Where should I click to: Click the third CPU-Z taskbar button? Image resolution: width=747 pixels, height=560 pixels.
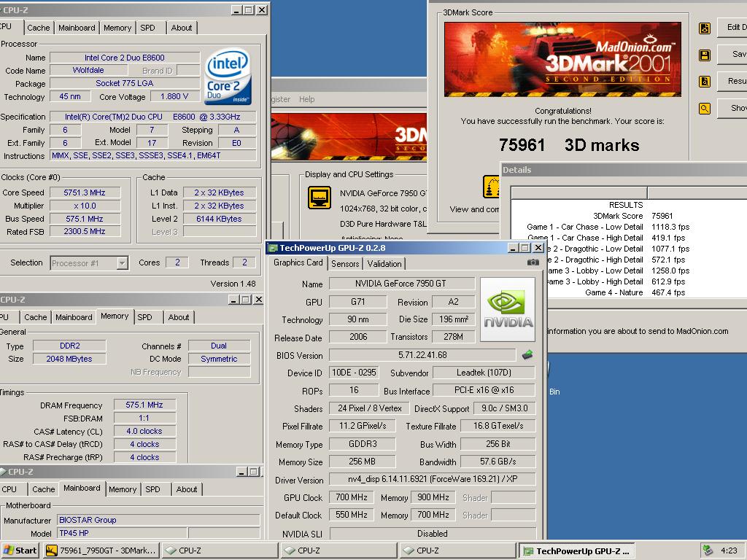[457, 551]
